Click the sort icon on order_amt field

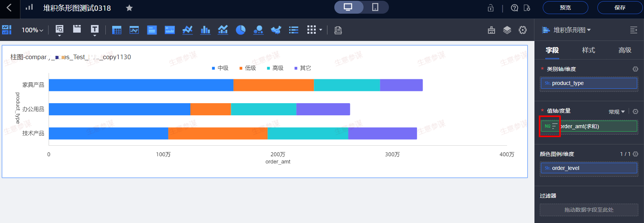[555, 126]
